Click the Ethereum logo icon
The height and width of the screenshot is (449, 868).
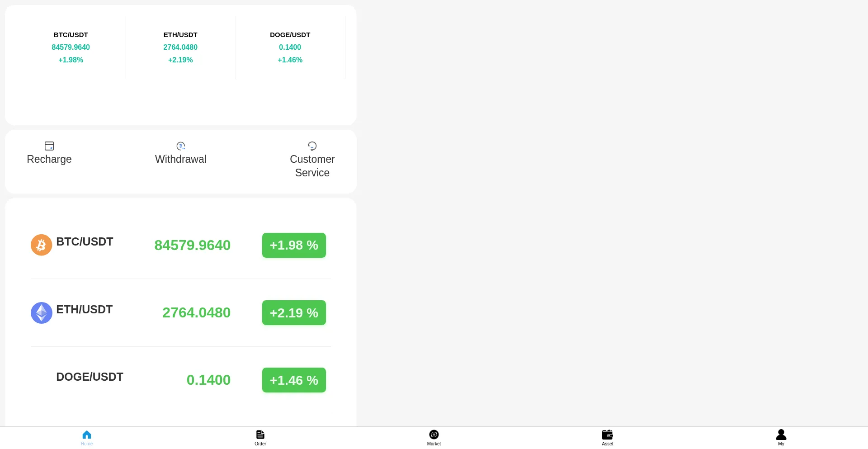tap(41, 313)
